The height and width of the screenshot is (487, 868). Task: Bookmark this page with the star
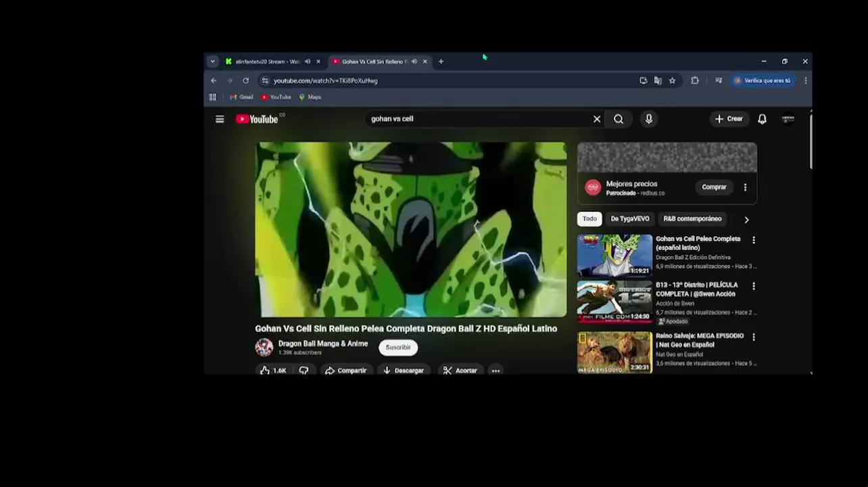(x=672, y=80)
